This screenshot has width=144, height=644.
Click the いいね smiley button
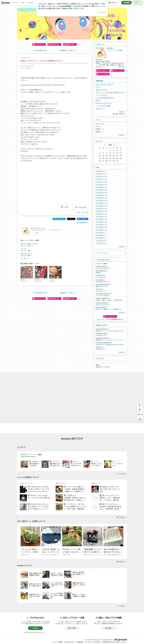coord(64,207)
